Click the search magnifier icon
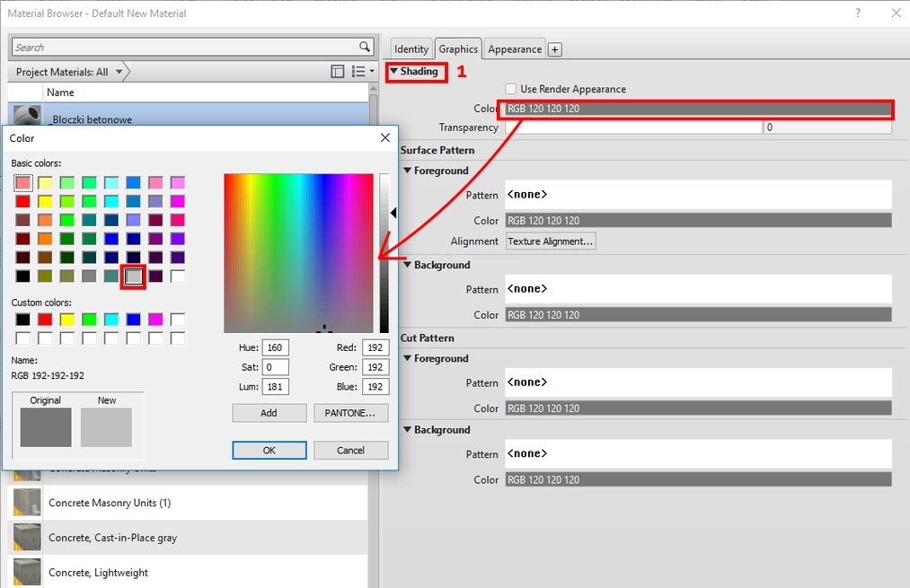The height and width of the screenshot is (588, 910). (x=365, y=47)
